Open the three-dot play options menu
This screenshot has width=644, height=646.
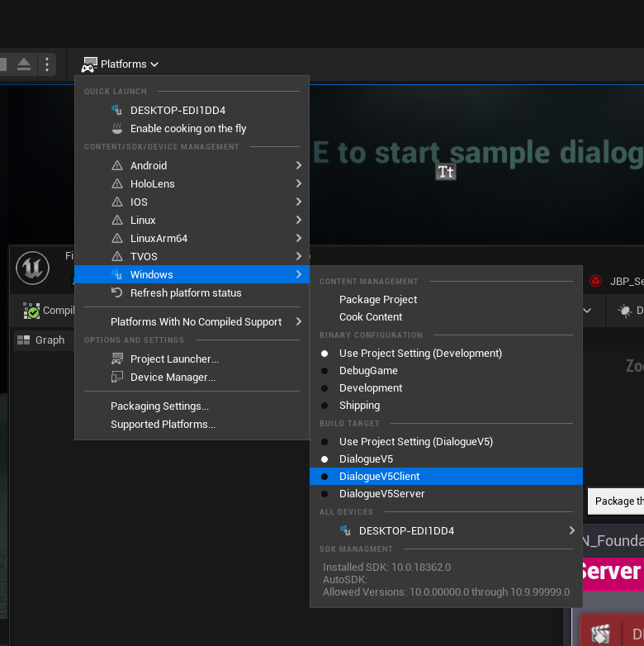click(x=48, y=64)
